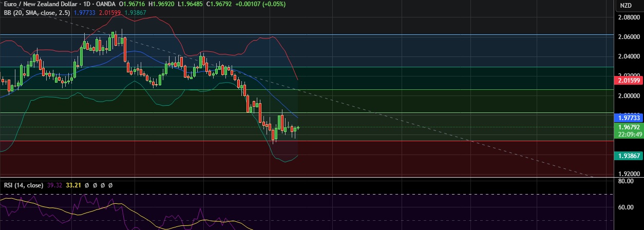The width and height of the screenshot is (644, 230).
Task: Click the green 1.96792 last price tag
Action: [629, 127]
